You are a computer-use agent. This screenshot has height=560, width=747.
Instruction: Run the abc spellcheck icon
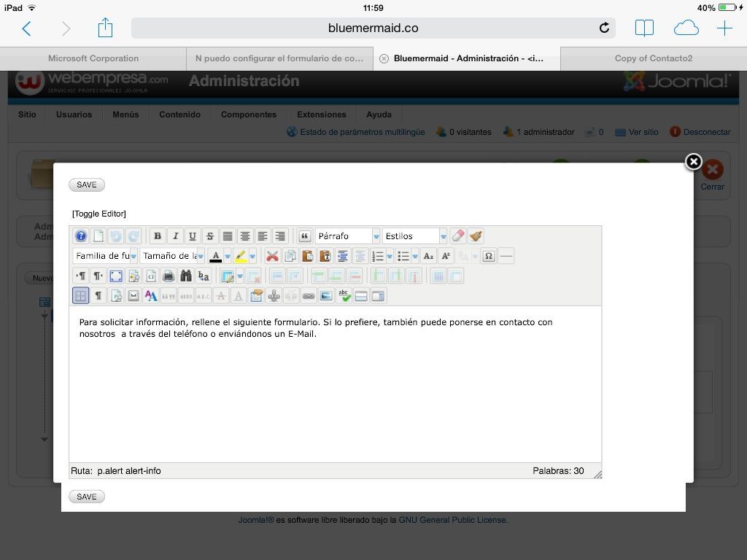[x=344, y=296]
